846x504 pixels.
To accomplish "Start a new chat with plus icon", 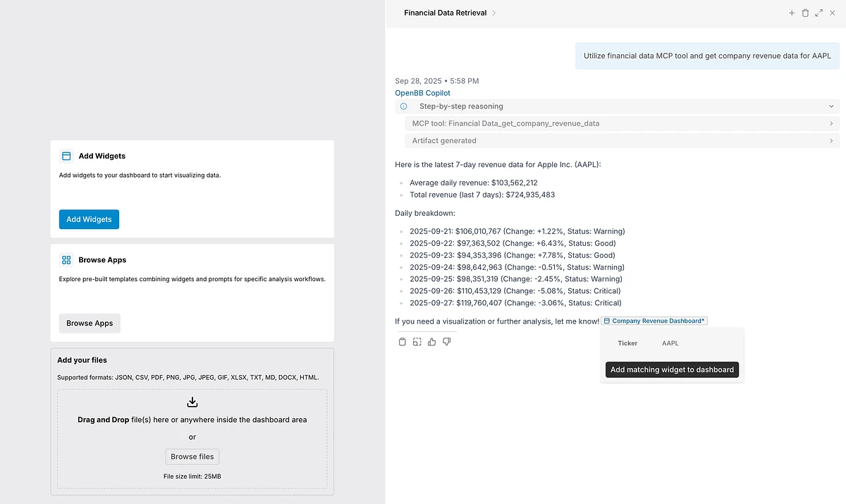I will pyautogui.click(x=792, y=13).
